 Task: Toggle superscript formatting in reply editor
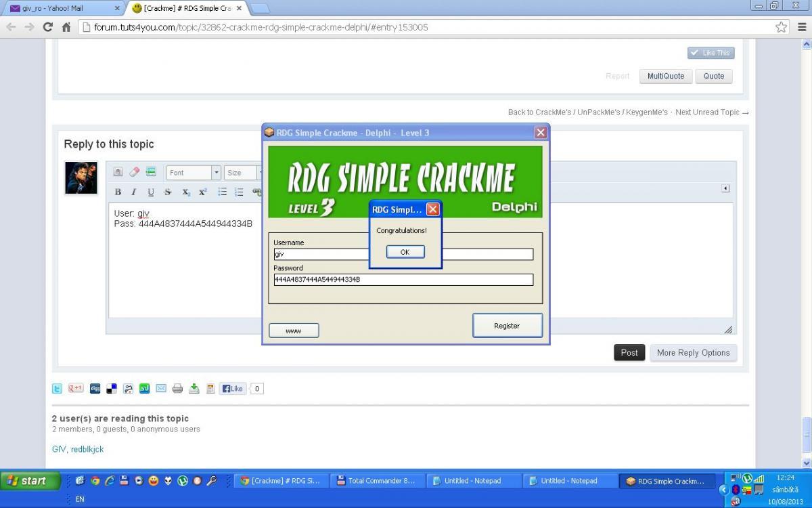202,192
